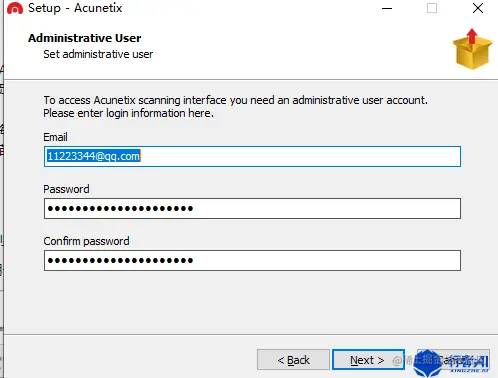Click the 'Set administrative user' subtitle

pos(98,54)
